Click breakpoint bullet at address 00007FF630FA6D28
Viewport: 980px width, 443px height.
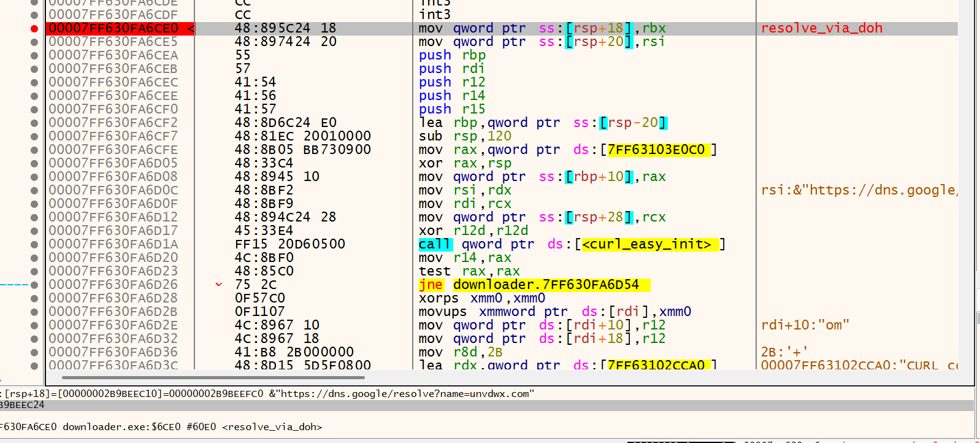(x=34, y=298)
